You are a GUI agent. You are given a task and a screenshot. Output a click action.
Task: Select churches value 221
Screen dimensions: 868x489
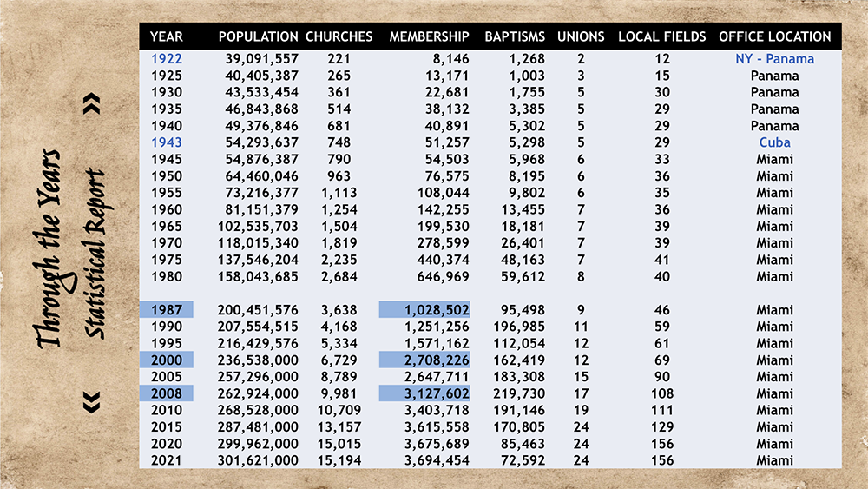[339, 59]
